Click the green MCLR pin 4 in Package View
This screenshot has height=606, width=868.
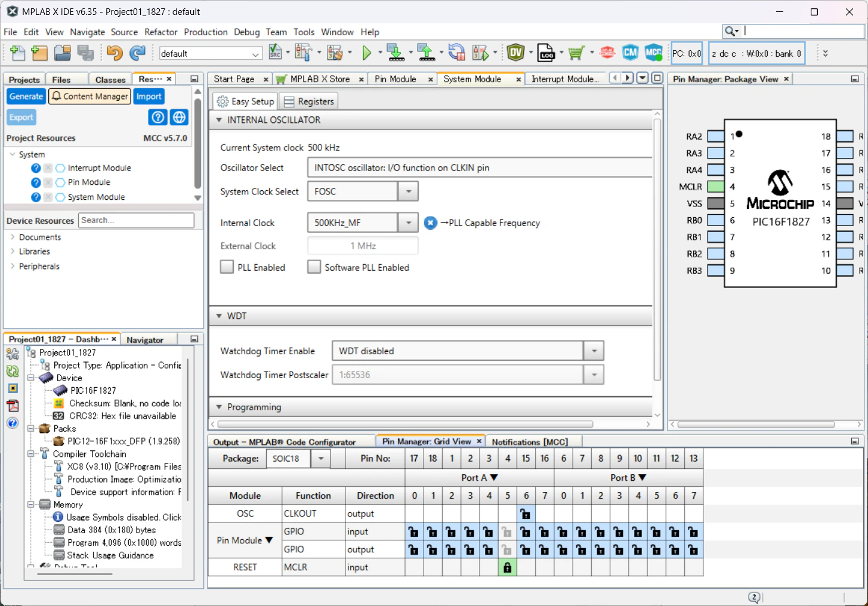coord(715,187)
